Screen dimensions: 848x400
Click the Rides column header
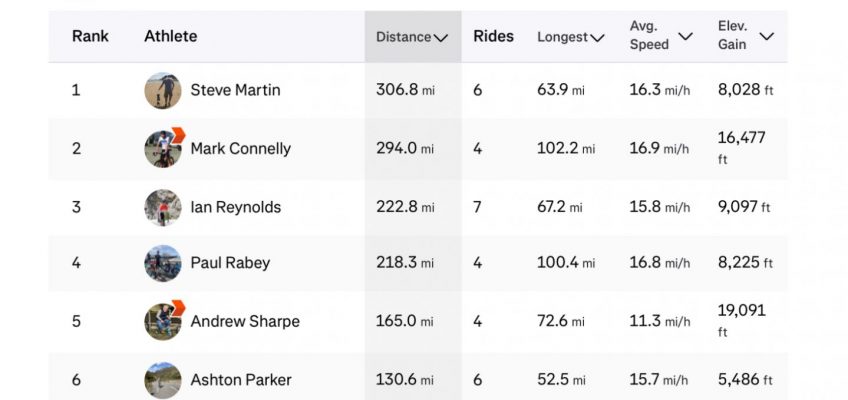pos(493,36)
